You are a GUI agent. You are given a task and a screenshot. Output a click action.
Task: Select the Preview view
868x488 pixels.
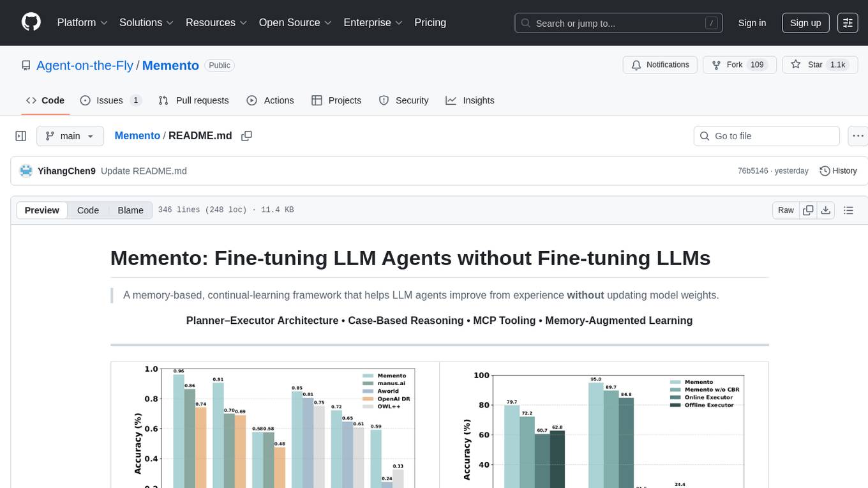[x=42, y=210]
